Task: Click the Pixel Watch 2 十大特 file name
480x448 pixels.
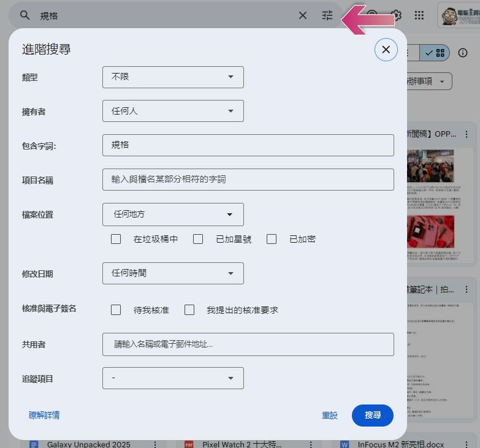Action: pyautogui.click(x=242, y=444)
